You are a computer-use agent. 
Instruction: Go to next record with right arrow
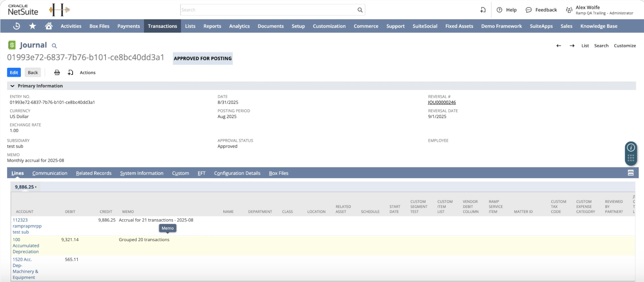click(x=572, y=46)
